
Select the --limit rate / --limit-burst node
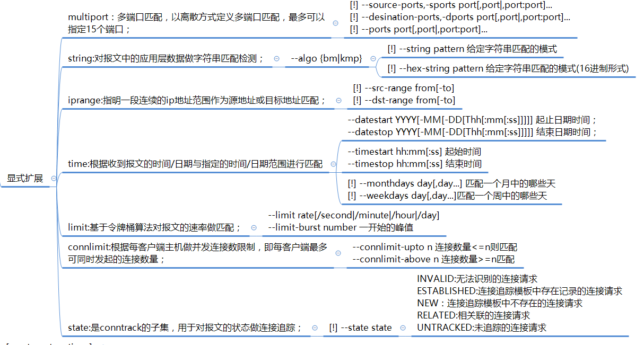[353, 221]
